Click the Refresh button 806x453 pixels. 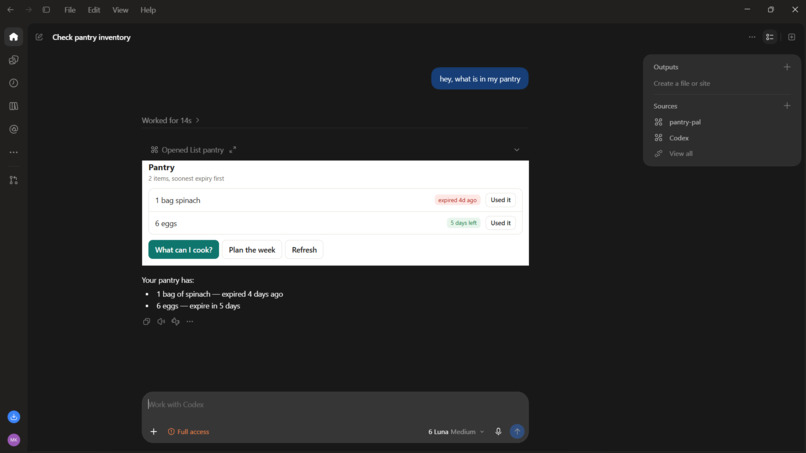304,249
